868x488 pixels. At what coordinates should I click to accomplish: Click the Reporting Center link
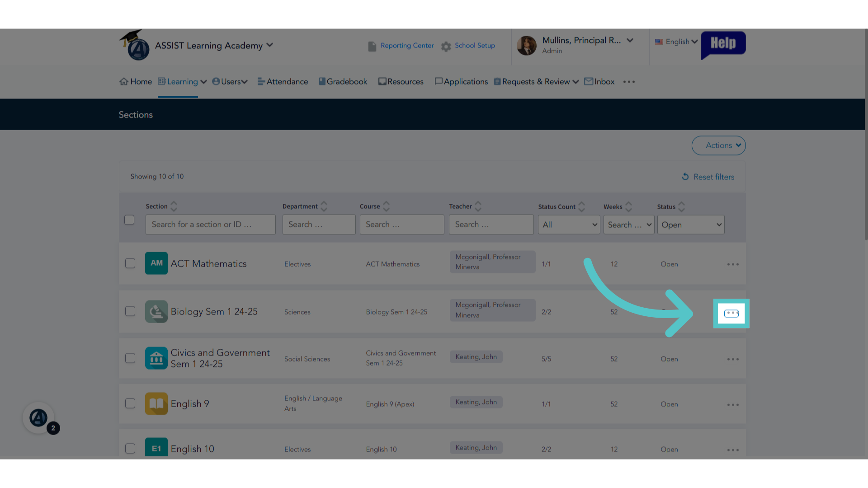pos(407,46)
